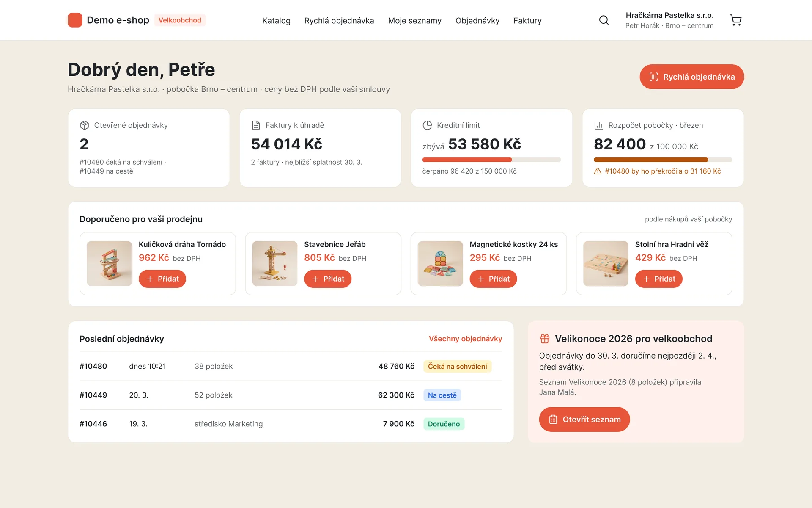Click the orange Rychlá objednávka button
Screen dimensions: 812x508
click(691, 77)
